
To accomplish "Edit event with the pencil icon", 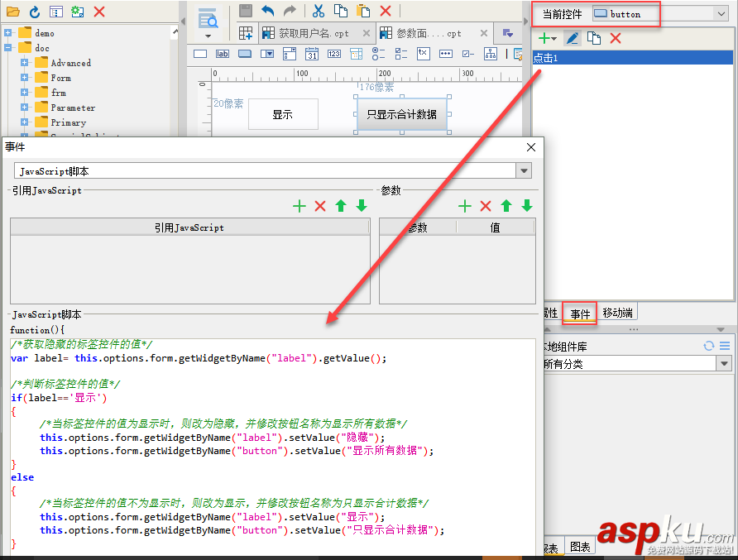I will 573,38.
